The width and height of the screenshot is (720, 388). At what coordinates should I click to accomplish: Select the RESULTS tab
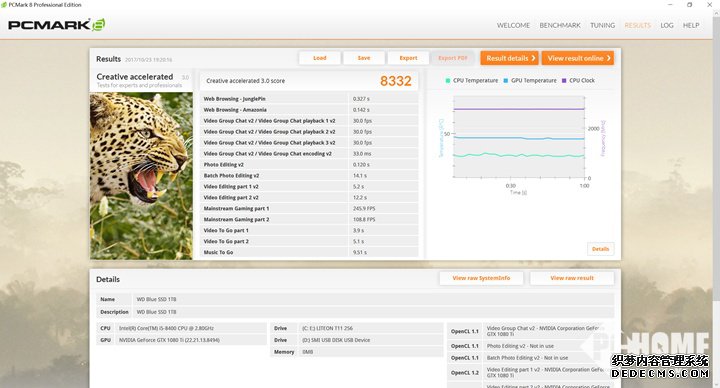tap(637, 25)
